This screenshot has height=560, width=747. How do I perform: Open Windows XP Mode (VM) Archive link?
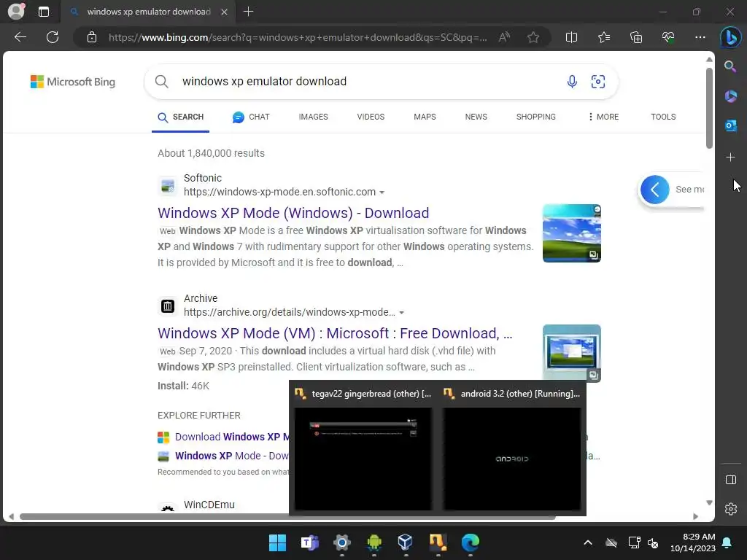pos(335,333)
